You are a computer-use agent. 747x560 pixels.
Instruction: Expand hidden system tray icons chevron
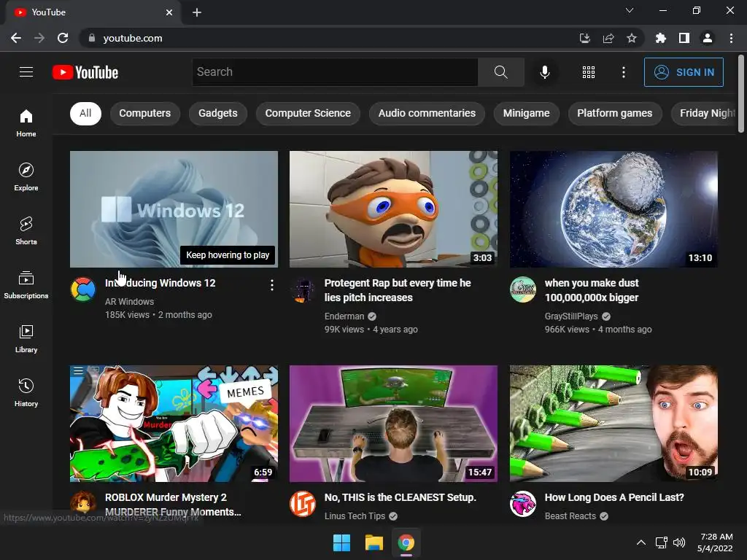tap(641, 542)
